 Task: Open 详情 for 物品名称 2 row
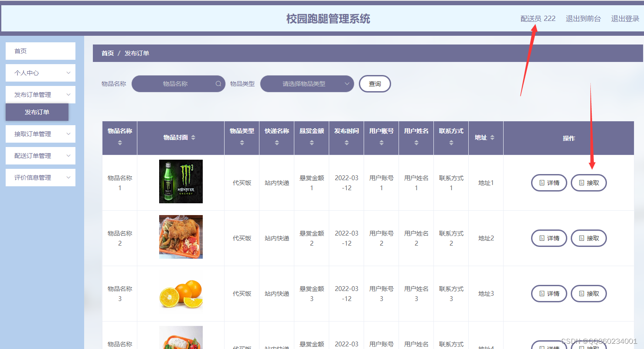tap(549, 238)
